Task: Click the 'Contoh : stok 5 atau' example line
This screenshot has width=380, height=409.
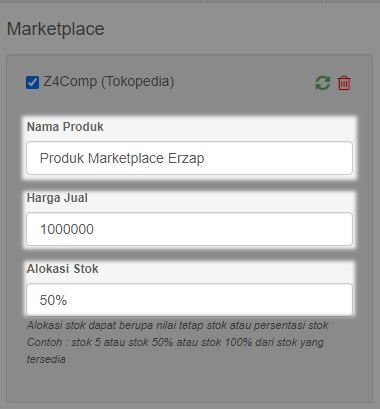Action: pyautogui.click(x=175, y=342)
